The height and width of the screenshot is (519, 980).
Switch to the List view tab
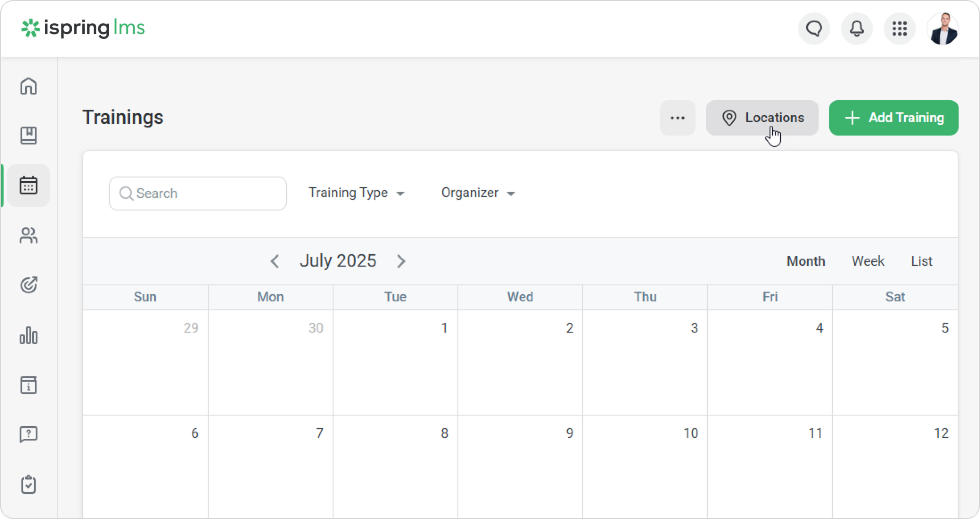point(921,261)
